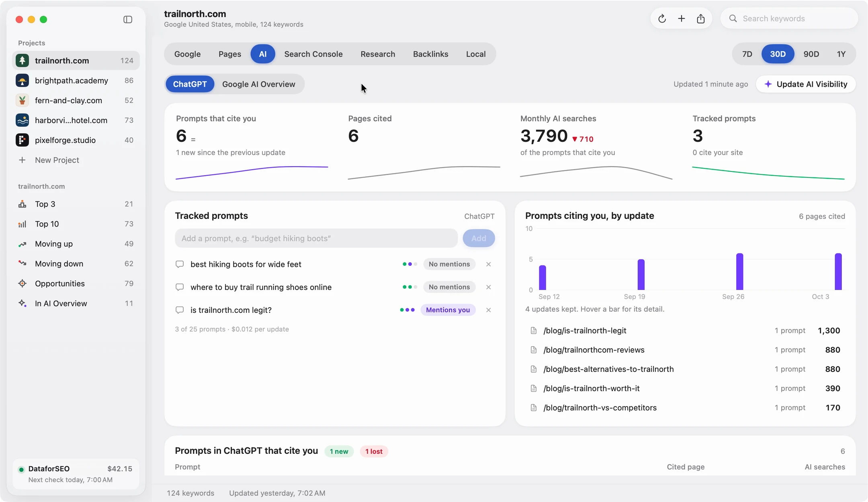Click the Sep 12 chart bar
868x502 pixels.
[x=542, y=278]
